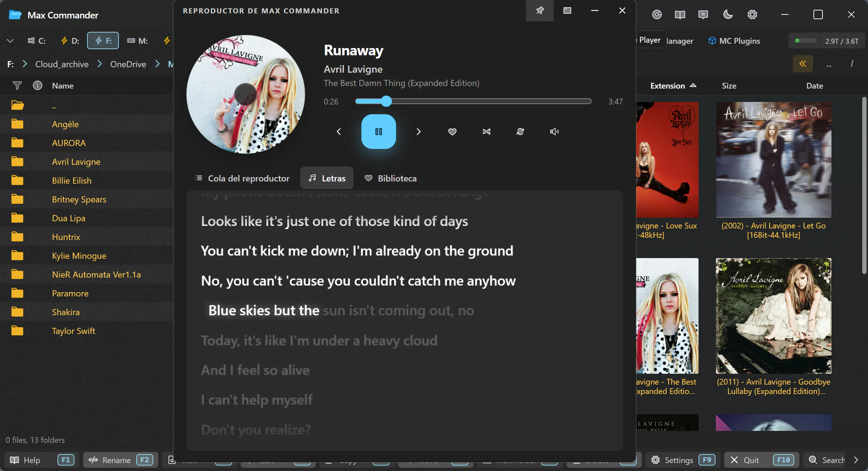The height and width of the screenshot is (471, 868).
Task: Click the Runaway album art disc
Action: pos(245,94)
